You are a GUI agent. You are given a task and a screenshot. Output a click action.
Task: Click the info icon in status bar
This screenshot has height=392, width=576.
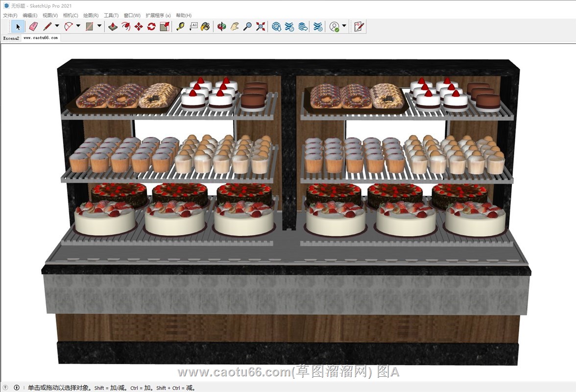(x=17, y=388)
